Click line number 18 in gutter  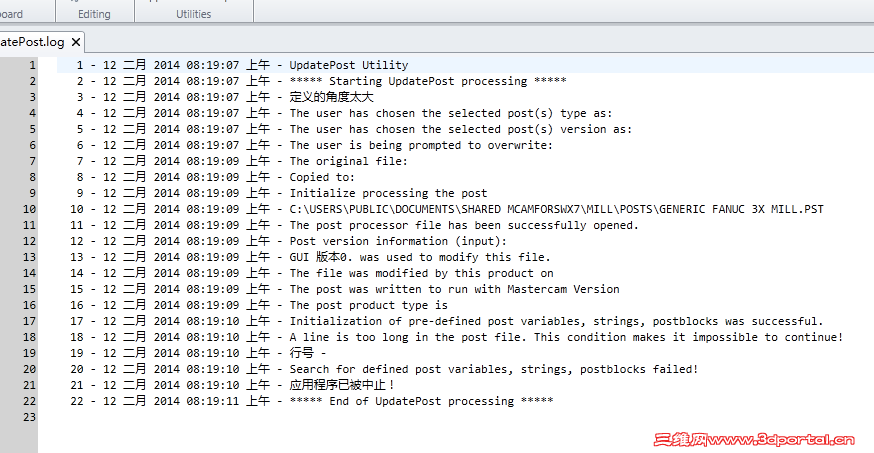30,337
